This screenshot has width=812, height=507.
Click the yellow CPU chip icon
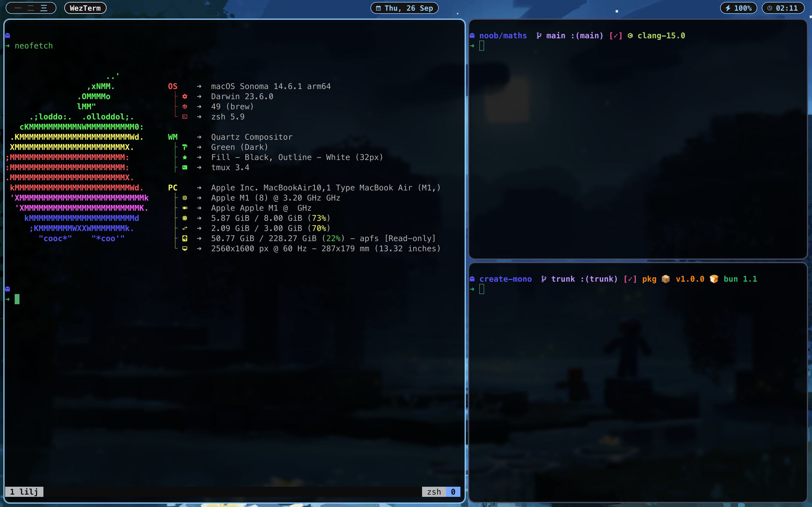tap(185, 198)
